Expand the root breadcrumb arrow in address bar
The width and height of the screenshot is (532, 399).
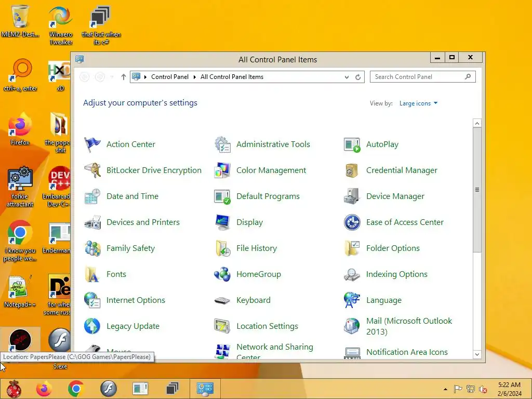click(145, 77)
